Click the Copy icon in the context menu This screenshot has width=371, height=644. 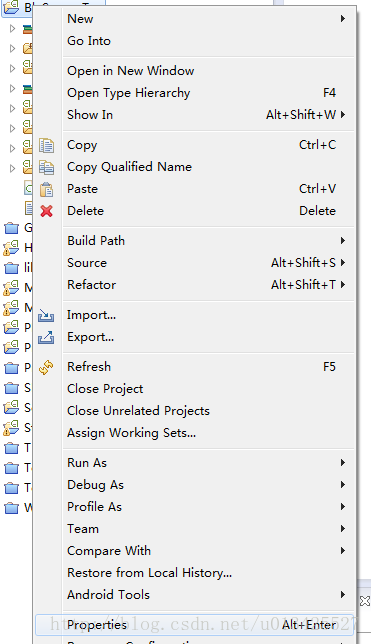pyautogui.click(x=46, y=145)
